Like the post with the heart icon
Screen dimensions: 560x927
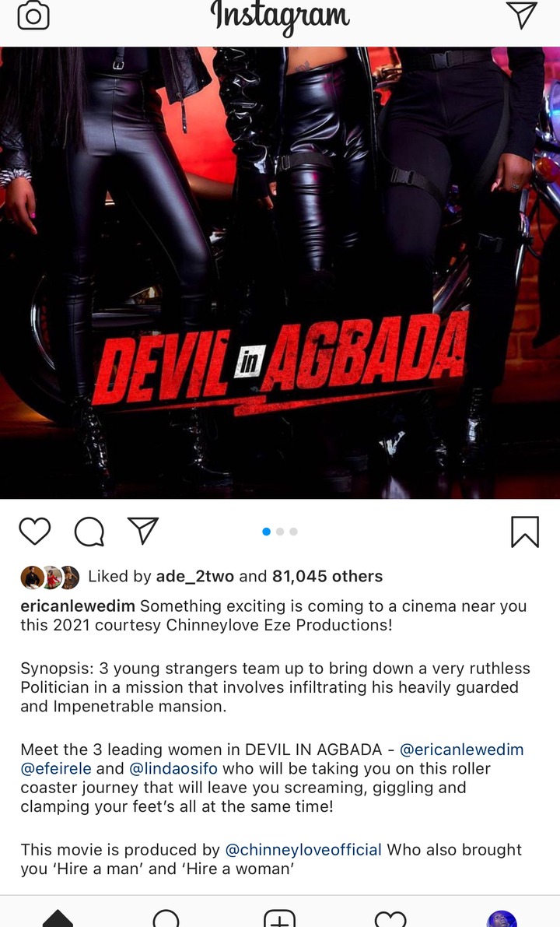(35, 531)
